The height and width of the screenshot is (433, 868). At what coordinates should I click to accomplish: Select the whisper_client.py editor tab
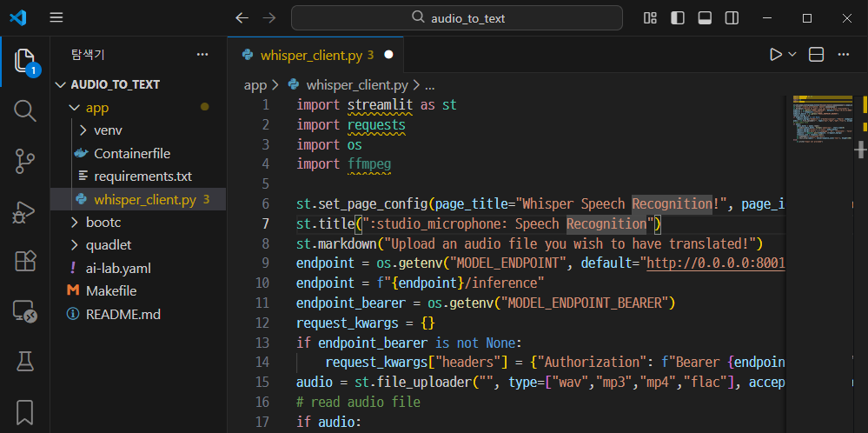click(x=308, y=55)
